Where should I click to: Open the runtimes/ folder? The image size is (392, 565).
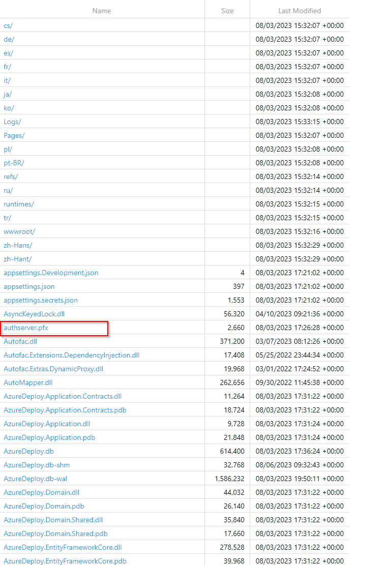(19, 204)
